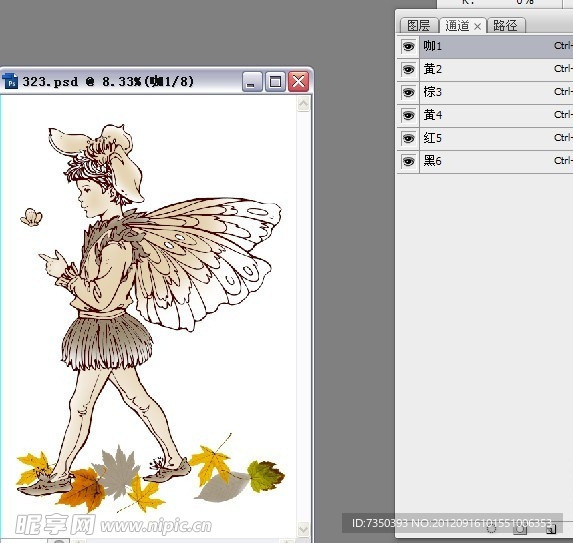Toggle the eye icon for 黄4
Image resolution: width=573 pixels, height=543 pixels.
point(408,115)
